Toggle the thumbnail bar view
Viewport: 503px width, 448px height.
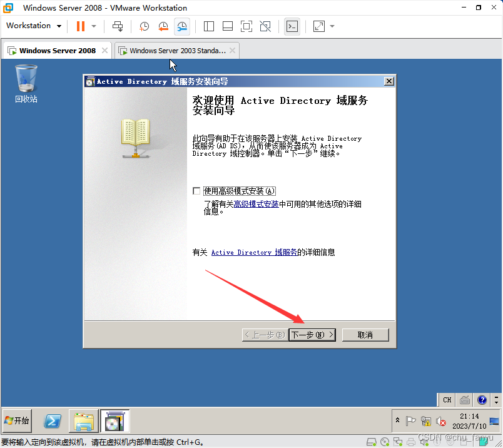point(228,26)
